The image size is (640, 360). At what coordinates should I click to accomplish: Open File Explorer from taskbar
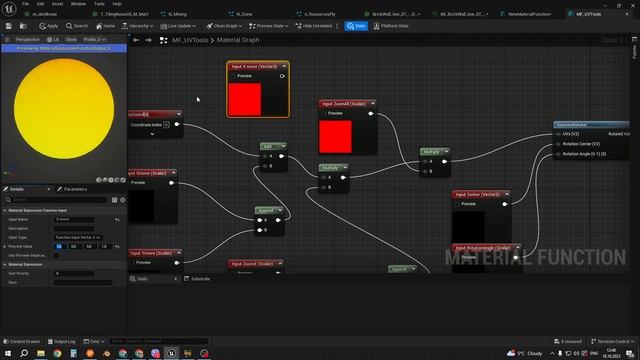[41, 353]
